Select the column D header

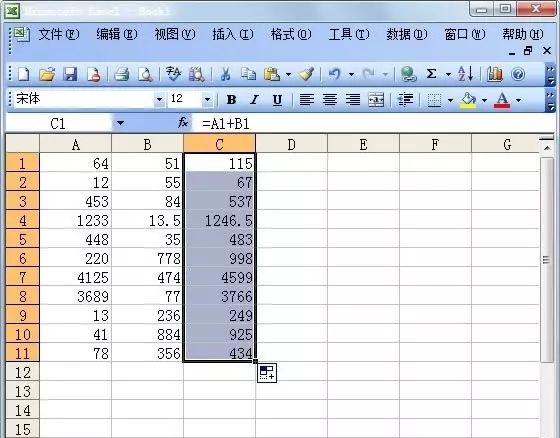pyautogui.click(x=291, y=144)
